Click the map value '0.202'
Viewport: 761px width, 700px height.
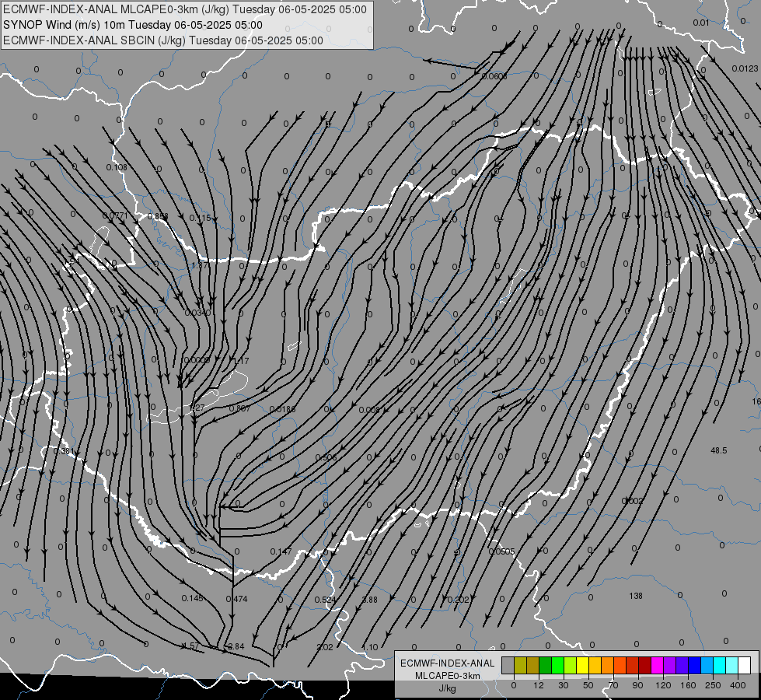click(459, 600)
